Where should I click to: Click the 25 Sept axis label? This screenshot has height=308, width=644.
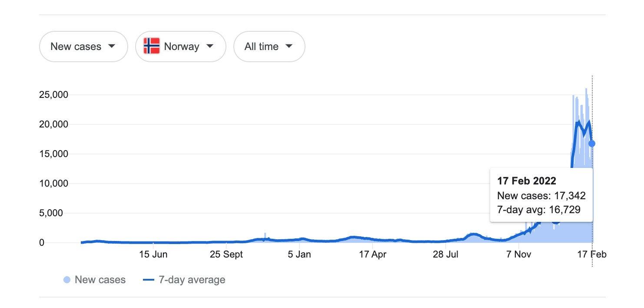point(226,255)
